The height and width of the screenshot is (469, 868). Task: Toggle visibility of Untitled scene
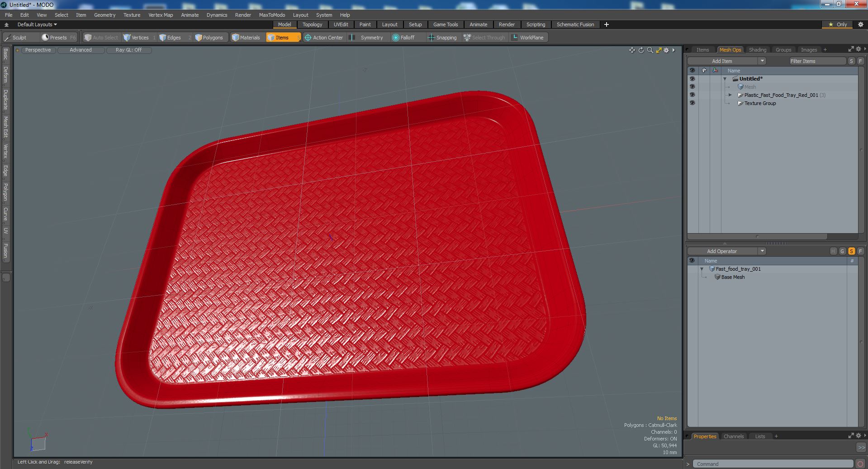pos(692,79)
